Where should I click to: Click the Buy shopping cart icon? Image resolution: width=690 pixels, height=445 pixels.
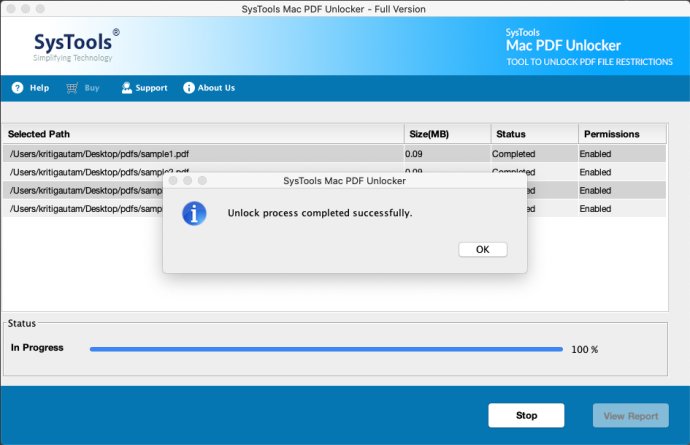click(x=72, y=88)
